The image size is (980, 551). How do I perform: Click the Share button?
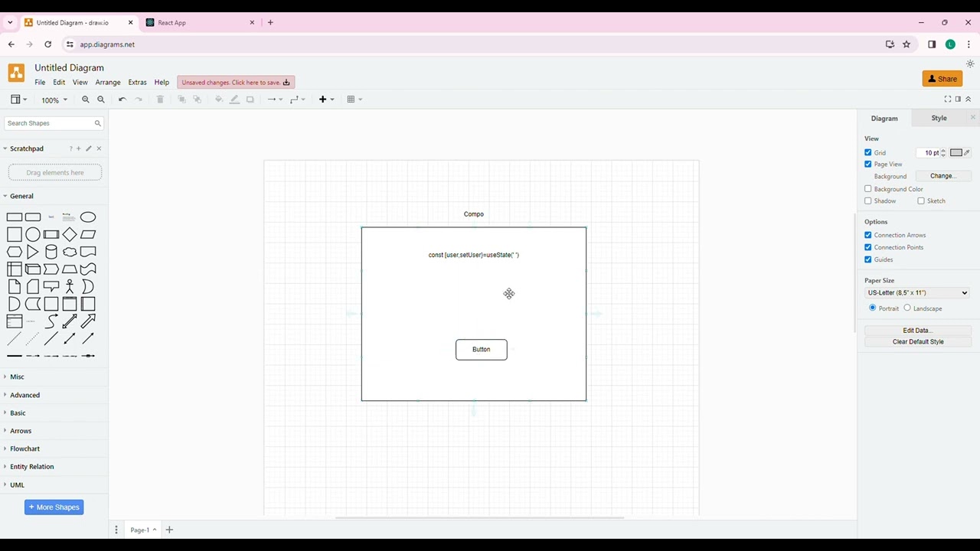pos(942,79)
